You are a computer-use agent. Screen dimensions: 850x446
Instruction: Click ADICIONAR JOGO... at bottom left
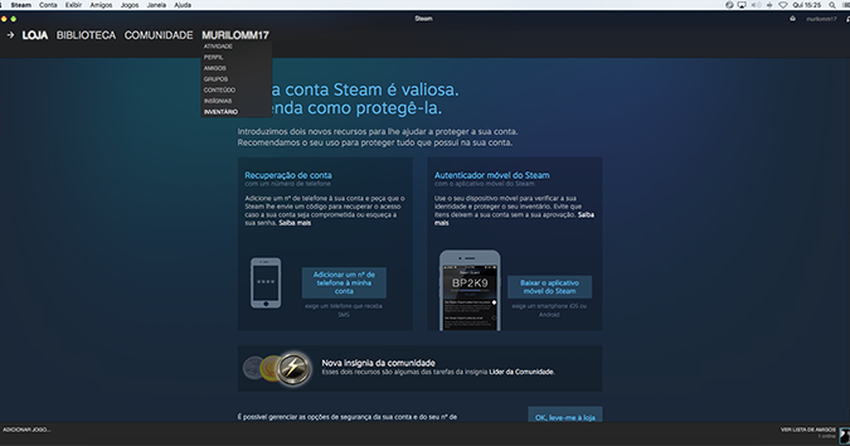(x=26, y=430)
